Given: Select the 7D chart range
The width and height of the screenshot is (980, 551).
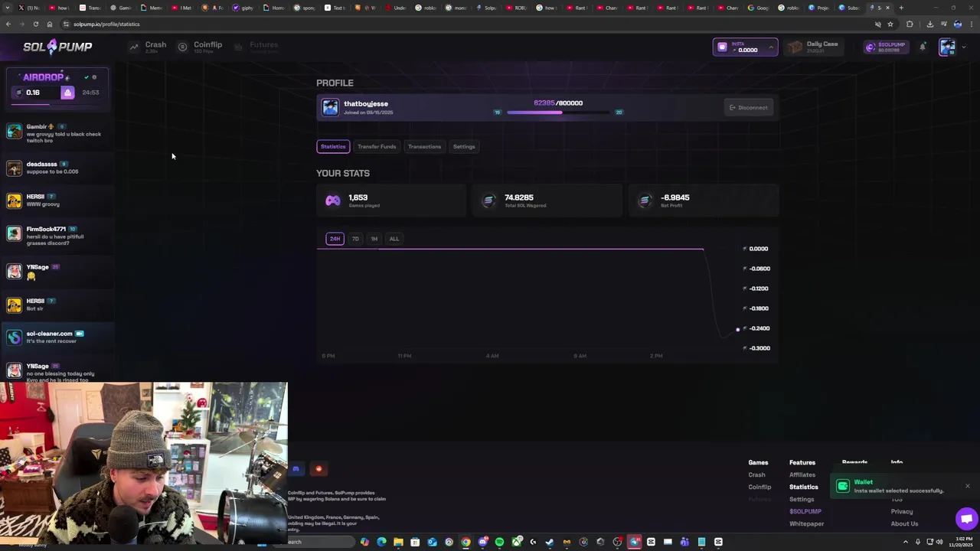Looking at the screenshot, I should point(355,239).
